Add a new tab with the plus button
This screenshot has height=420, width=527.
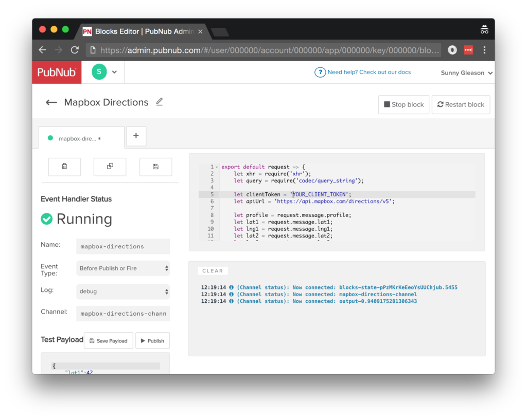(x=136, y=136)
